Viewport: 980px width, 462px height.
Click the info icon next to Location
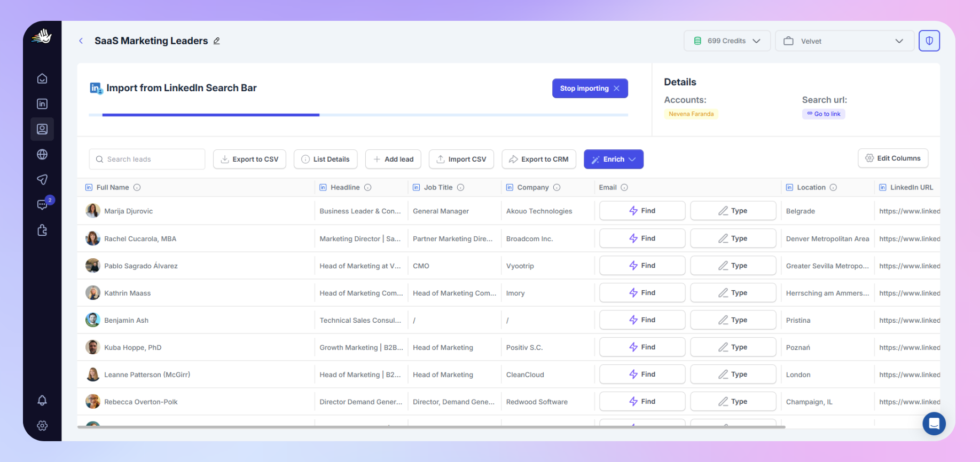pyautogui.click(x=834, y=187)
